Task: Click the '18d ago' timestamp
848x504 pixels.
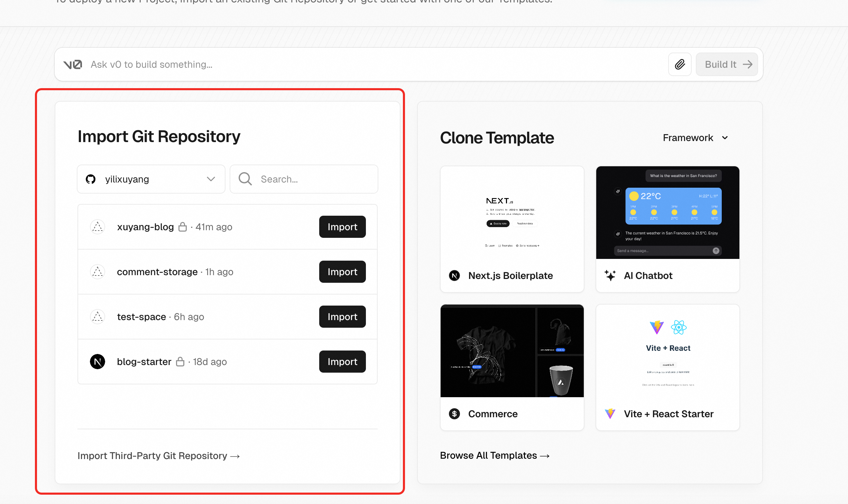Action: pos(210,362)
